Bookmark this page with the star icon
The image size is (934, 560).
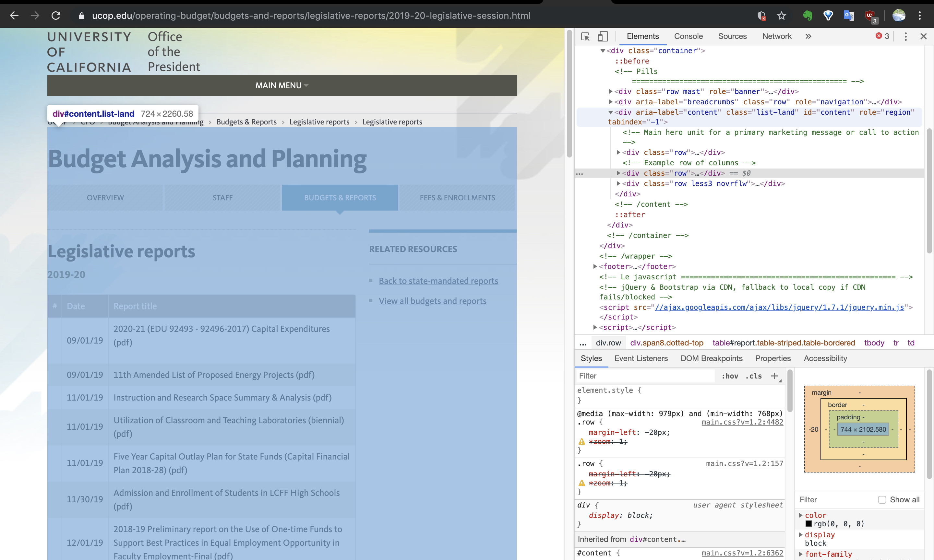[x=781, y=16]
